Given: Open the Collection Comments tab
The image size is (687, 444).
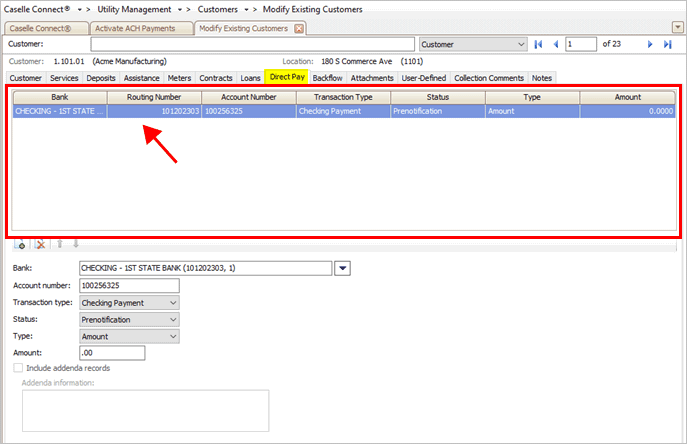Looking at the screenshot, I should (488, 77).
